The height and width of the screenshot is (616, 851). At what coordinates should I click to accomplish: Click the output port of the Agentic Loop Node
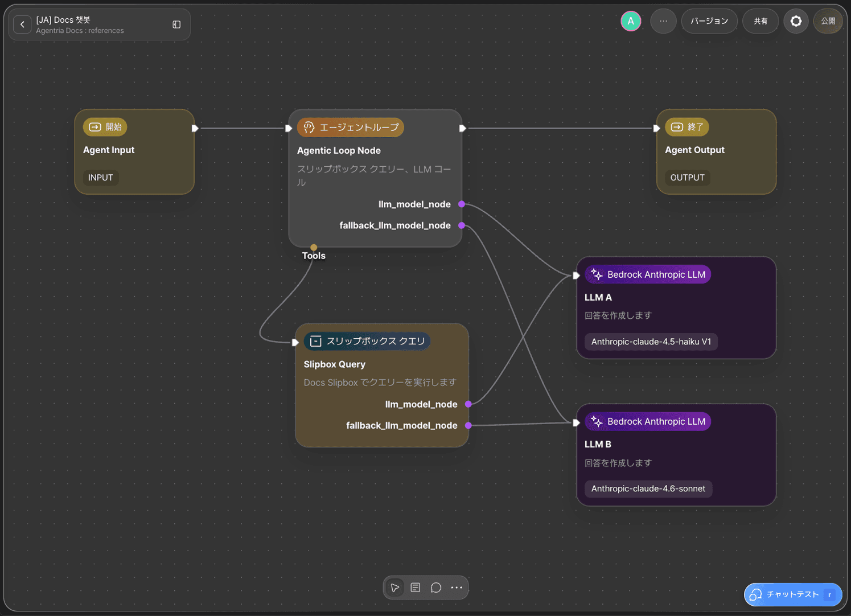(462, 128)
